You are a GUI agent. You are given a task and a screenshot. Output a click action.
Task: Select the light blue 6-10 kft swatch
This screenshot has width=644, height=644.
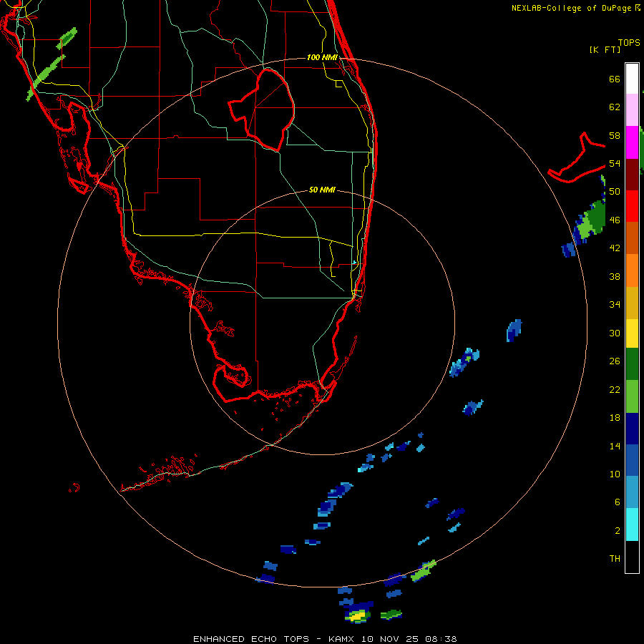point(632,492)
